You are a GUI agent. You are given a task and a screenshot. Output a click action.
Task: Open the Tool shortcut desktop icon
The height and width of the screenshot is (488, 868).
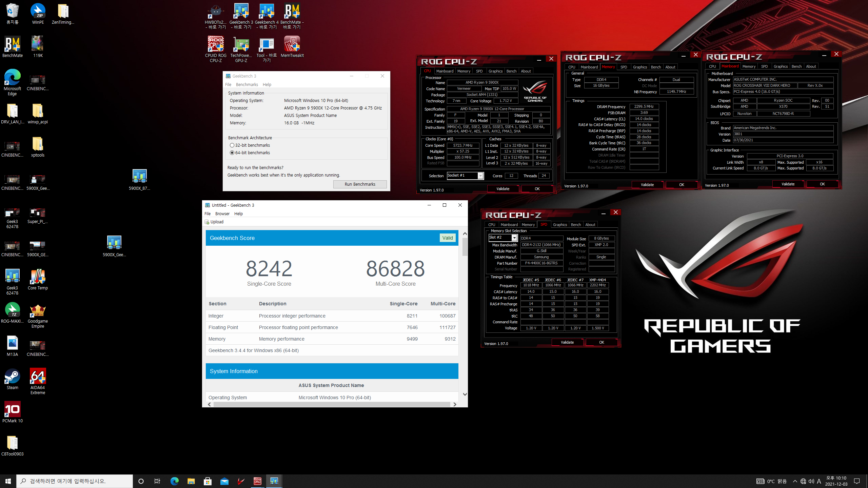point(267,49)
